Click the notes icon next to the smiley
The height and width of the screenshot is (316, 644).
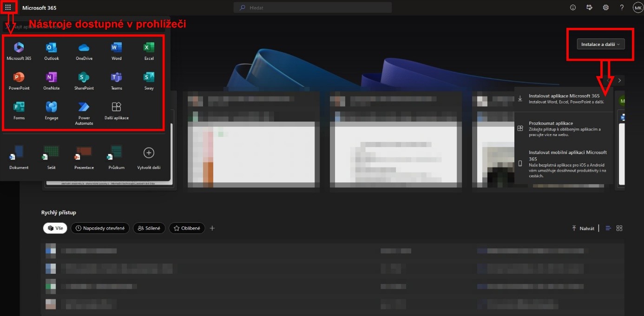click(x=590, y=7)
